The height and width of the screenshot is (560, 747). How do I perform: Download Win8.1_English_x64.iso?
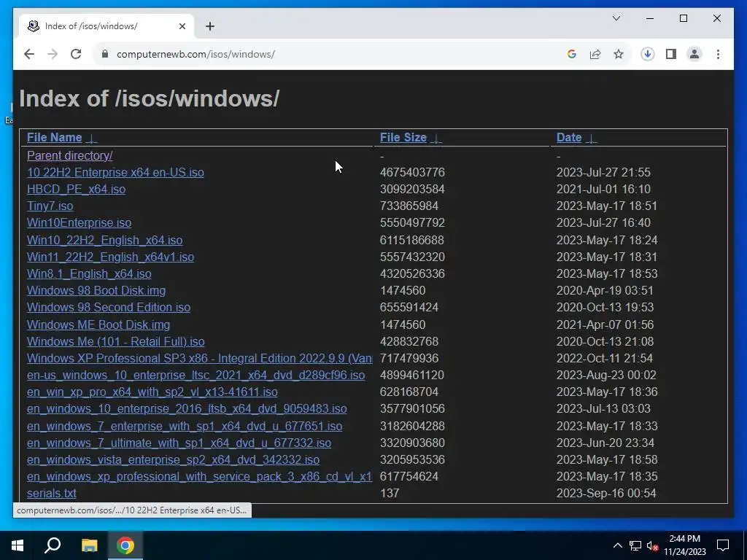click(x=89, y=274)
